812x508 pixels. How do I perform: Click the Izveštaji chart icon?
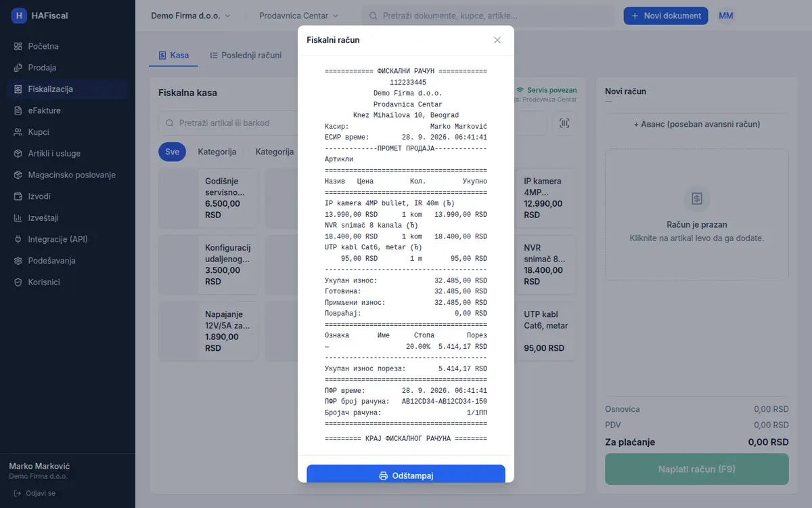[18, 218]
